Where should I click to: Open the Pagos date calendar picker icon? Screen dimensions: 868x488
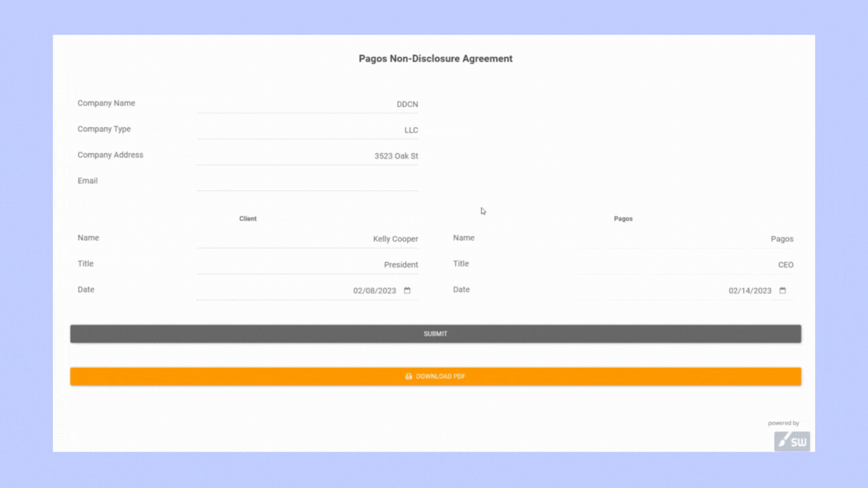coord(783,291)
